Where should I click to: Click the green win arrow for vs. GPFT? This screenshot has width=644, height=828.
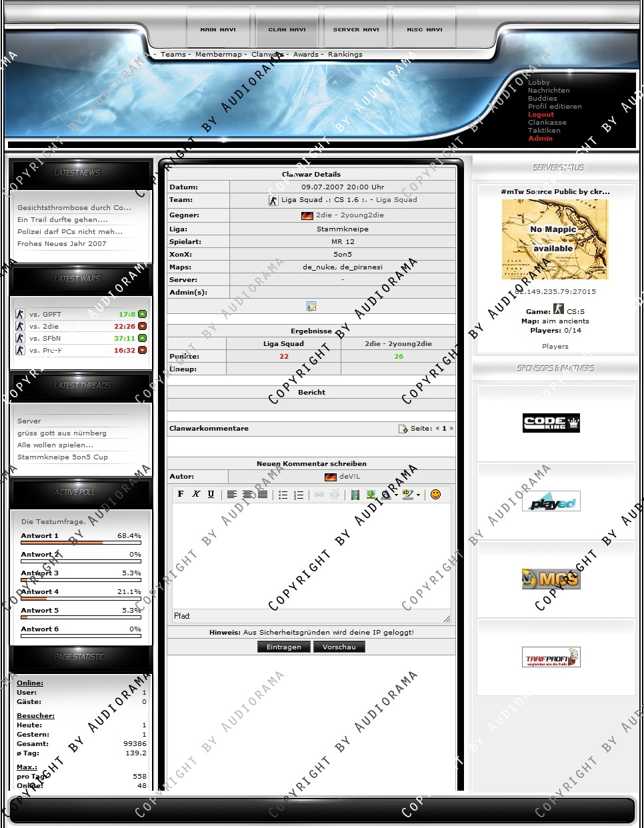142,314
